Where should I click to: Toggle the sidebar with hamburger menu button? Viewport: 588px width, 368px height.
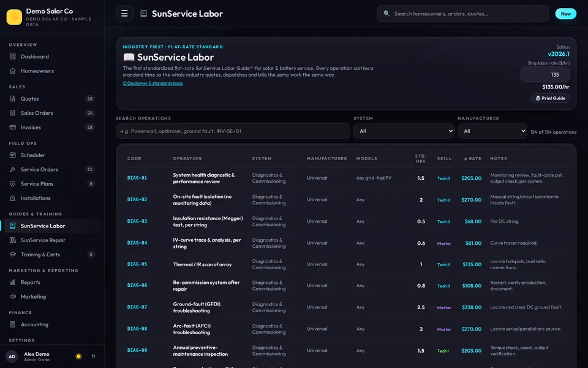click(124, 13)
